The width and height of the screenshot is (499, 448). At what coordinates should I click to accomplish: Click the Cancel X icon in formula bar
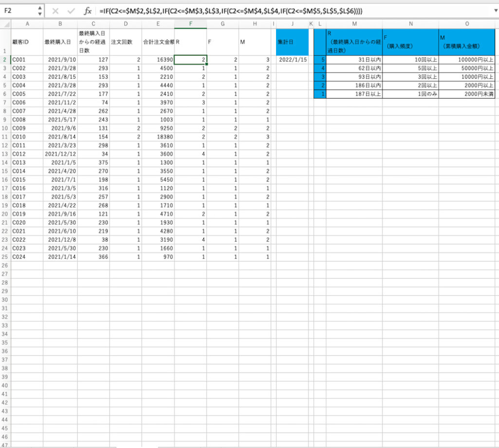[55, 11]
